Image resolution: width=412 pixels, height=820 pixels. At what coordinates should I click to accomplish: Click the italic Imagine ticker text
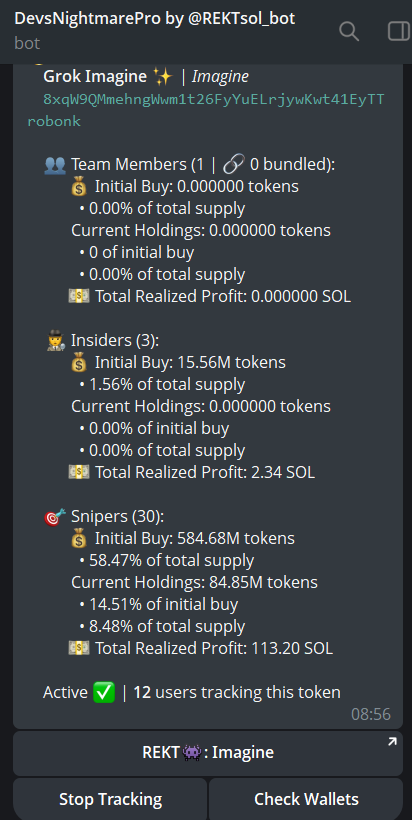(x=220, y=77)
